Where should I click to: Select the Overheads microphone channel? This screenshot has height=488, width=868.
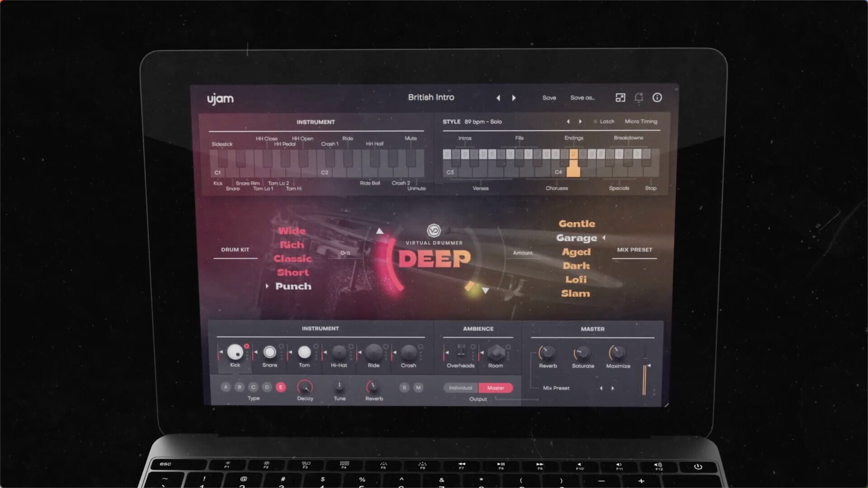[x=461, y=351]
